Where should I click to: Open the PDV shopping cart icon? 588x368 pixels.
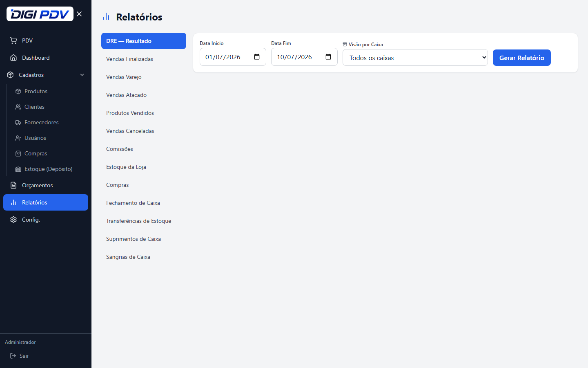[x=13, y=40]
